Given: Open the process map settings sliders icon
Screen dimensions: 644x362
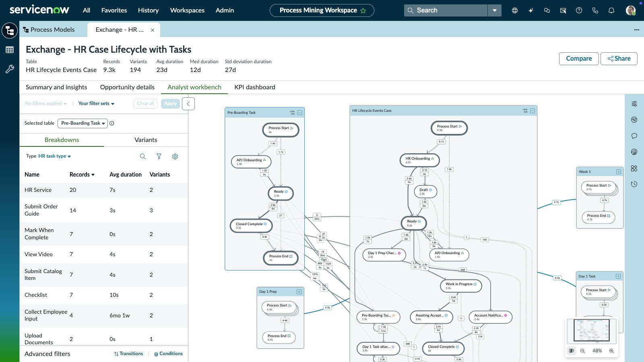Looking at the screenshot, I should pos(634,104).
